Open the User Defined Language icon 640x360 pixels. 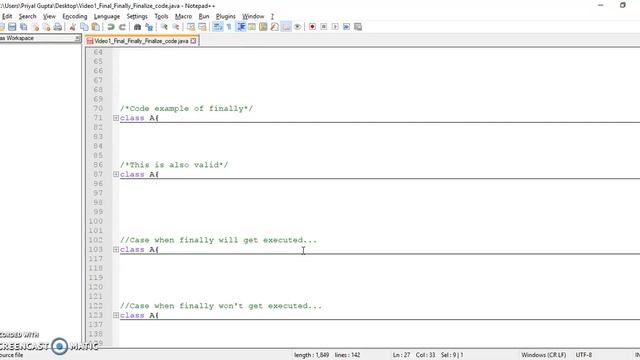(x=252, y=27)
